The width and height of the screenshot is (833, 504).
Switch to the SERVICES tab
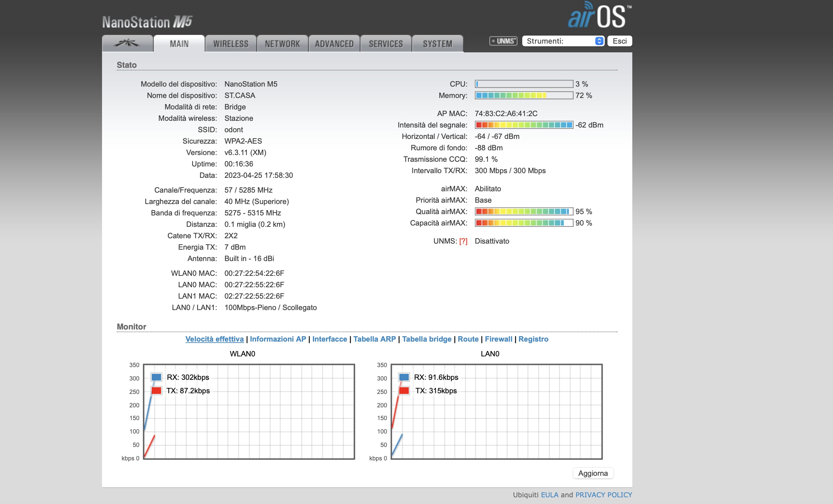(x=386, y=44)
